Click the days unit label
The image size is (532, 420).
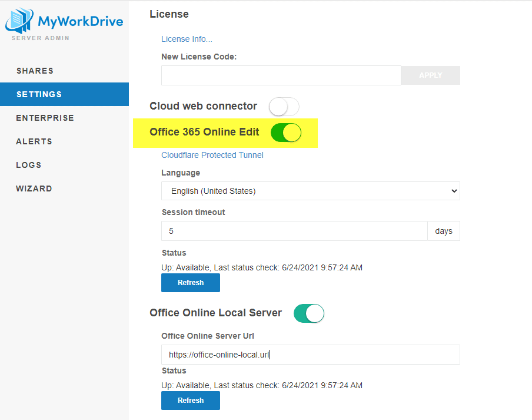444,231
